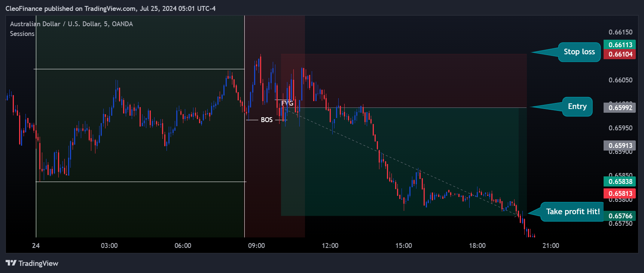Click the 06:00 time axis label
The image size is (644, 273).
tap(183, 246)
